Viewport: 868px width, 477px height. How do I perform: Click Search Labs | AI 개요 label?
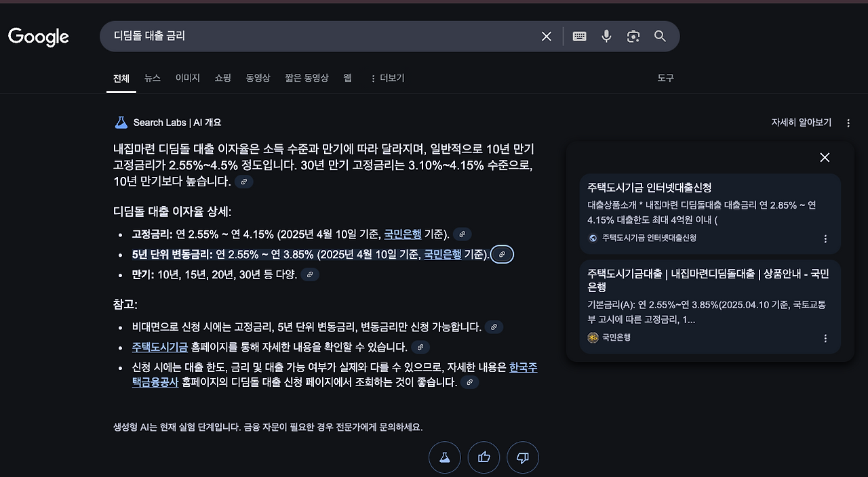click(178, 123)
